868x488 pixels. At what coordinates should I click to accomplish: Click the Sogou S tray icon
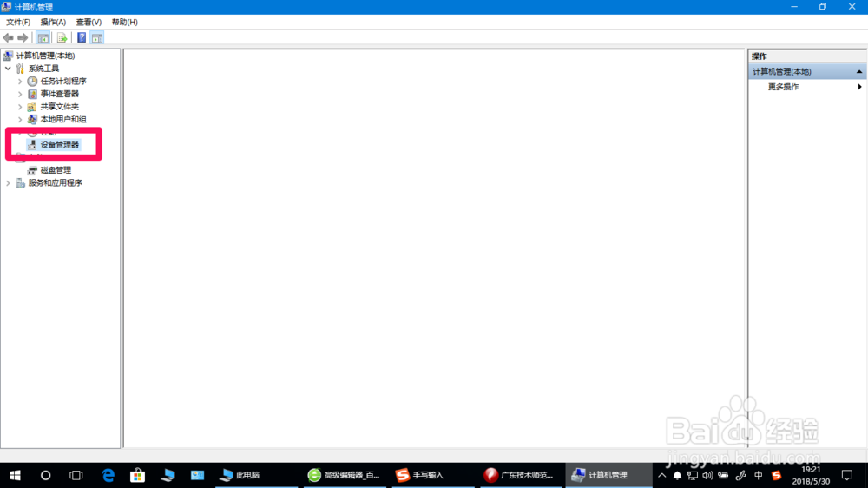[777, 475]
